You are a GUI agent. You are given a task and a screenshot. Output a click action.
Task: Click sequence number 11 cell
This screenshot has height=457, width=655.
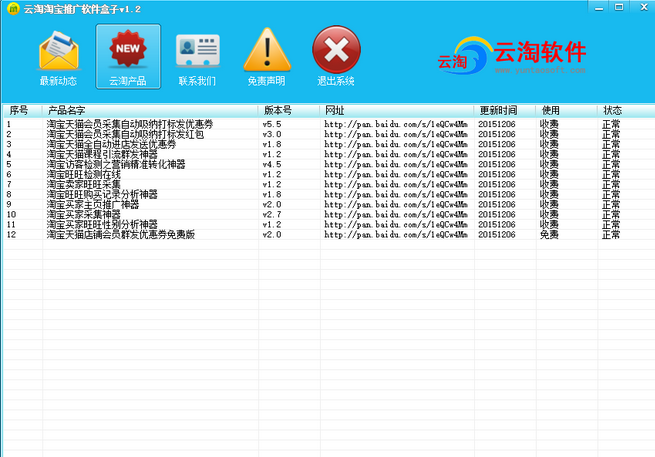point(11,224)
